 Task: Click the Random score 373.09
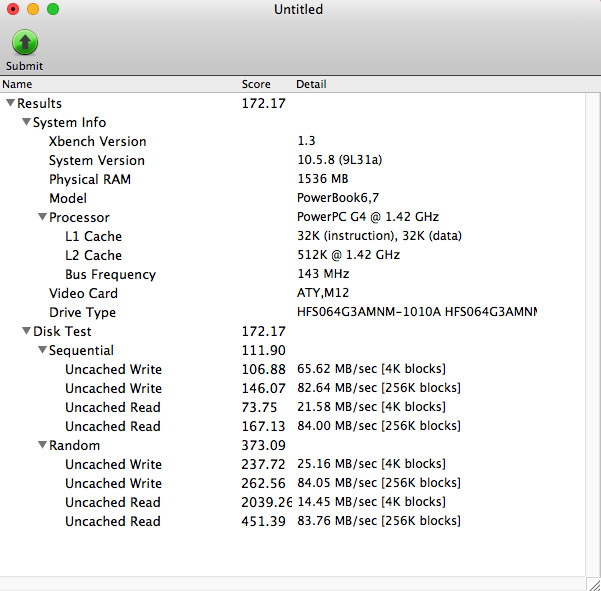pyautogui.click(x=263, y=445)
